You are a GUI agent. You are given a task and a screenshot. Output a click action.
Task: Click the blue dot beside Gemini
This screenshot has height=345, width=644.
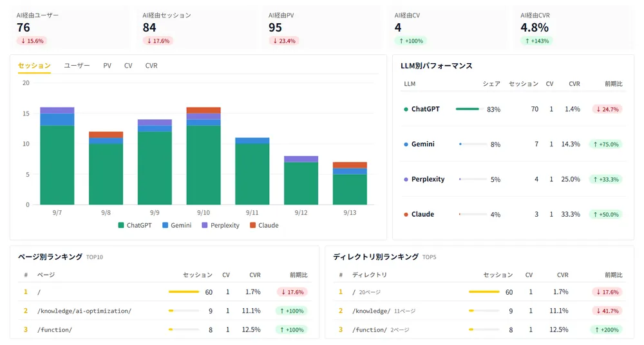coord(406,144)
